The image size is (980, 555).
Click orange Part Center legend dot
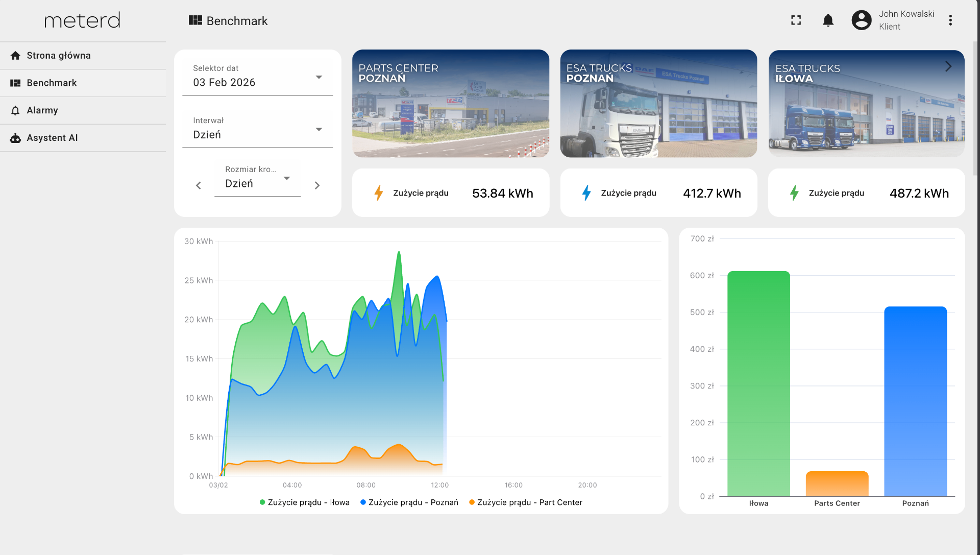coord(472,502)
